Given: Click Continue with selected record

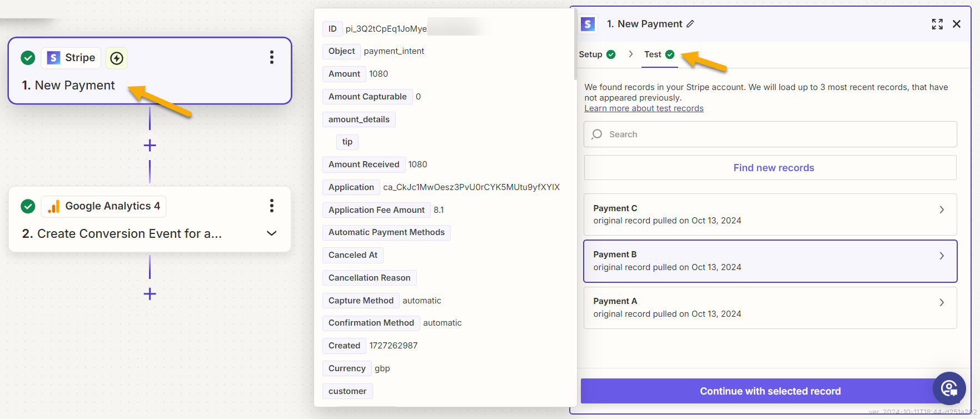Looking at the screenshot, I should pyautogui.click(x=770, y=391).
